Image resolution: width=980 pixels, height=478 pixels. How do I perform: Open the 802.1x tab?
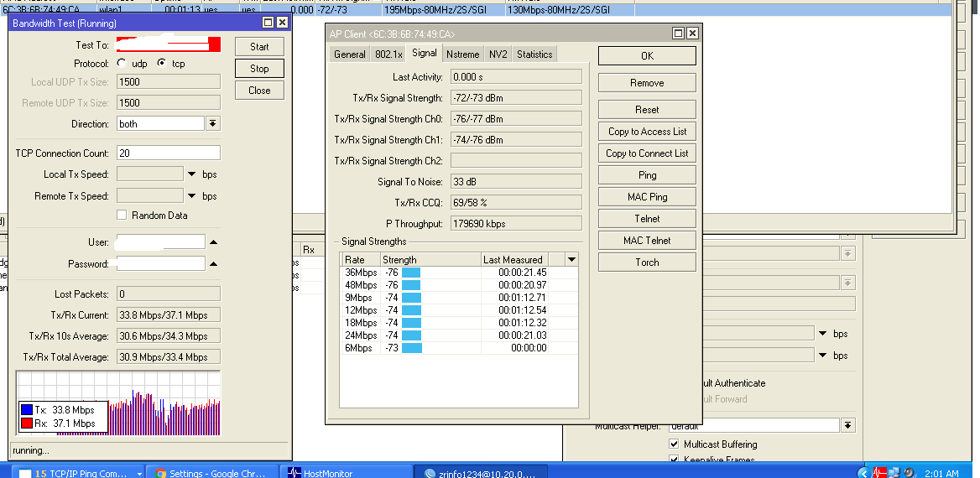click(388, 55)
